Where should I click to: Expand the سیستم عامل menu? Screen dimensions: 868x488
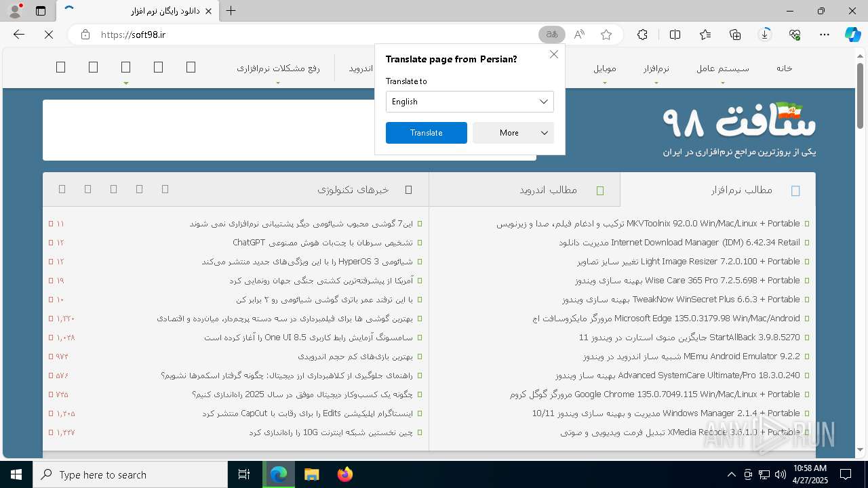click(x=723, y=68)
